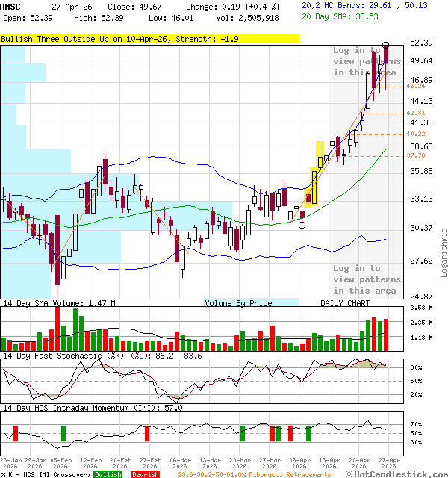Click the Change: 0.19 (+0.4 %) text
Viewport: 448px width, 478px height.
click(233, 7)
